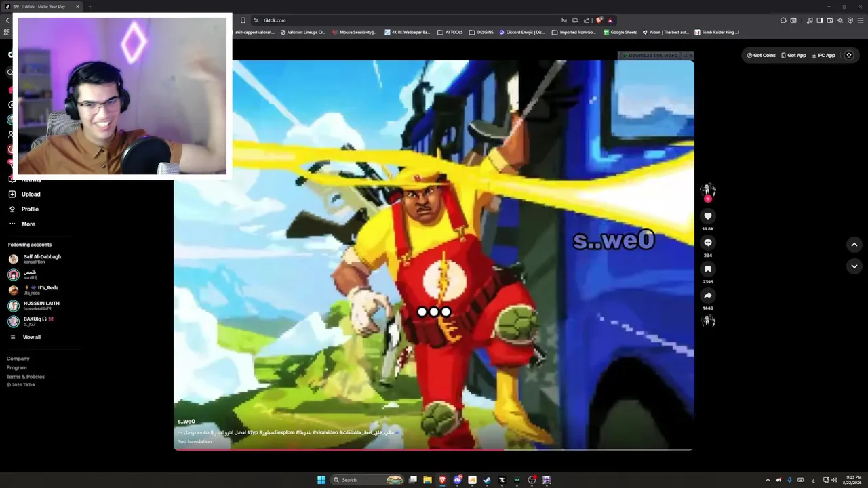Image resolution: width=868 pixels, height=488 pixels.
Task: Click the taskbar Search box
Action: tap(368, 480)
